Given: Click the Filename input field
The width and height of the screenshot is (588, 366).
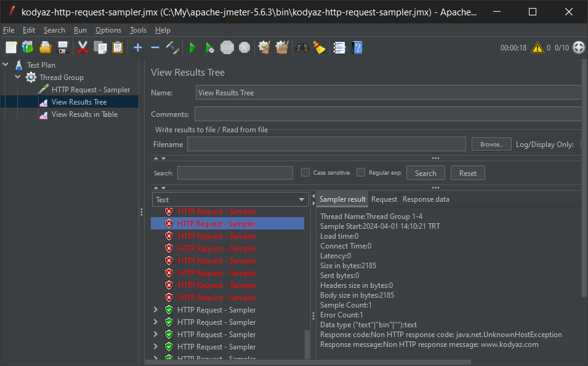Looking at the screenshot, I should (326, 144).
